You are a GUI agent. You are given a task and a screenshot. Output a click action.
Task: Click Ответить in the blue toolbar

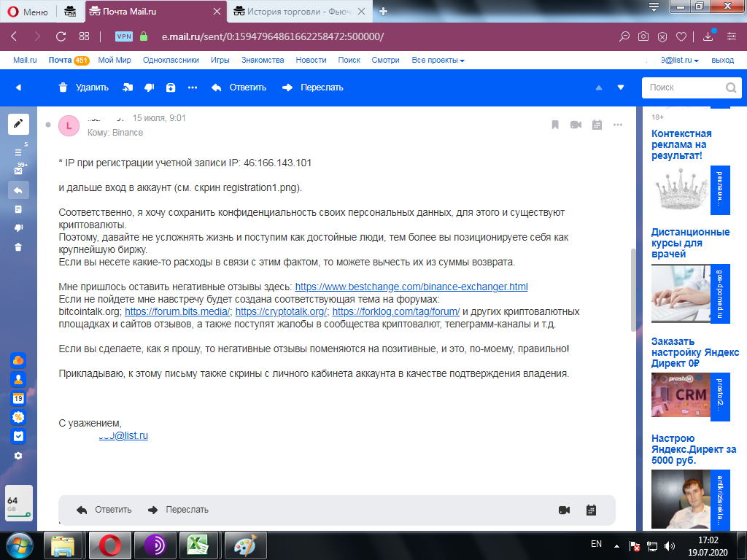tap(239, 87)
